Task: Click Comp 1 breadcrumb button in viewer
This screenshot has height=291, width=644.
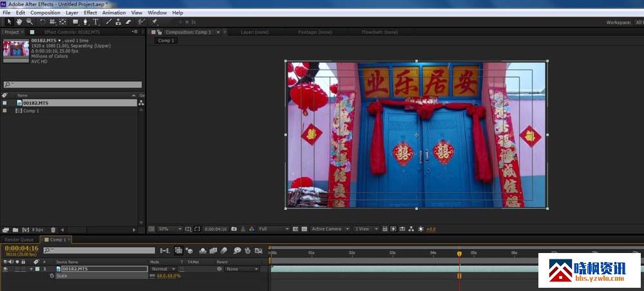Action: tap(166, 41)
